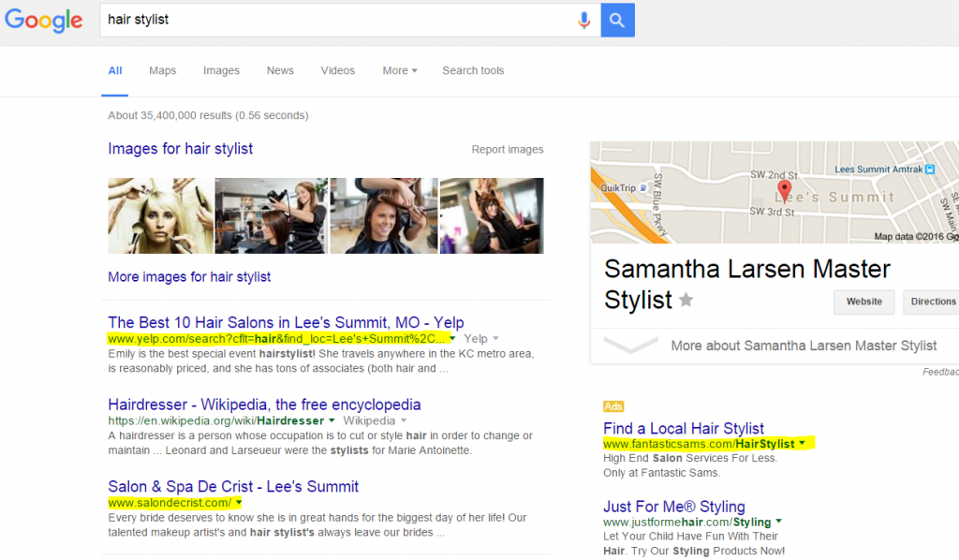The height and width of the screenshot is (560, 959).
Task: Open Images for hair stylist link
Action: [181, 149]
